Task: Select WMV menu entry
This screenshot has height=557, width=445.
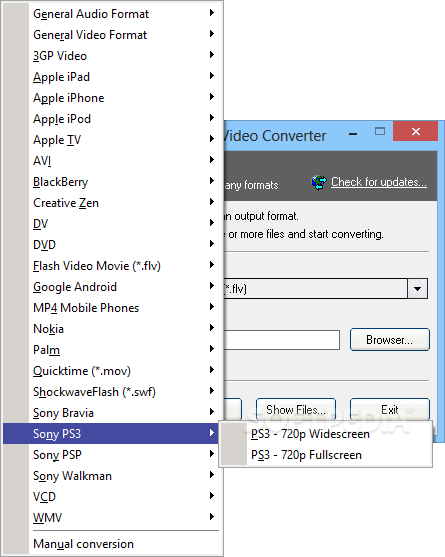Action: 112,517
